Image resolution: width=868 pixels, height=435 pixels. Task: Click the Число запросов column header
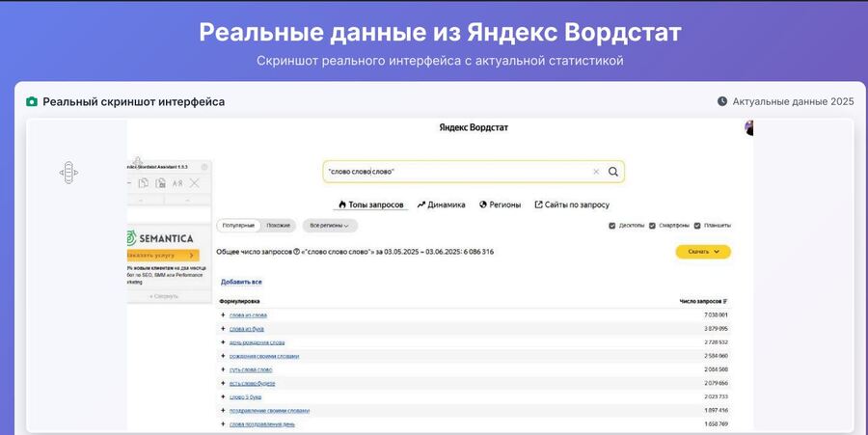click(700, 301)
